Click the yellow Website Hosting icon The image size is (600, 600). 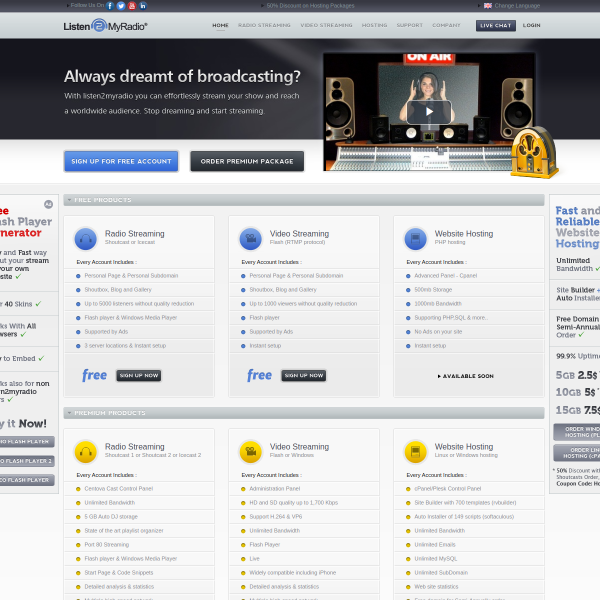pos(416,452)
